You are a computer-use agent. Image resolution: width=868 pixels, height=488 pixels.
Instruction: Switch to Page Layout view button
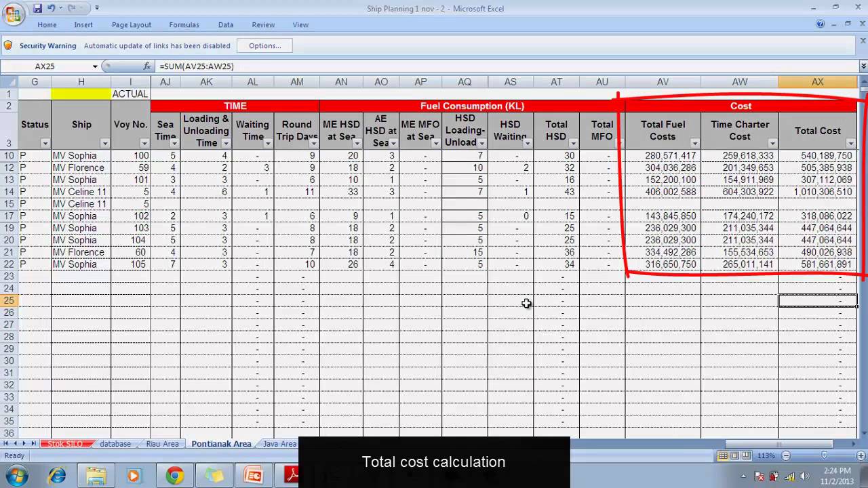[735, 455]
